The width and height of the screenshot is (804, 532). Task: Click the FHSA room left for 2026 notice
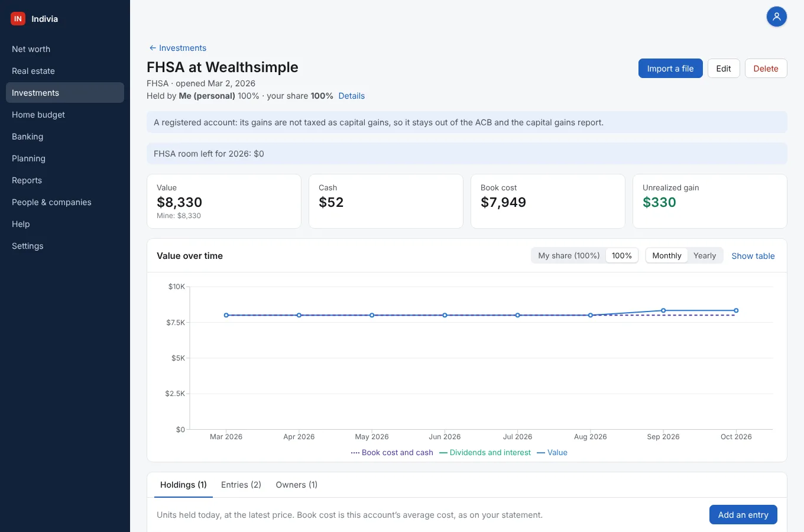point(467,154)
